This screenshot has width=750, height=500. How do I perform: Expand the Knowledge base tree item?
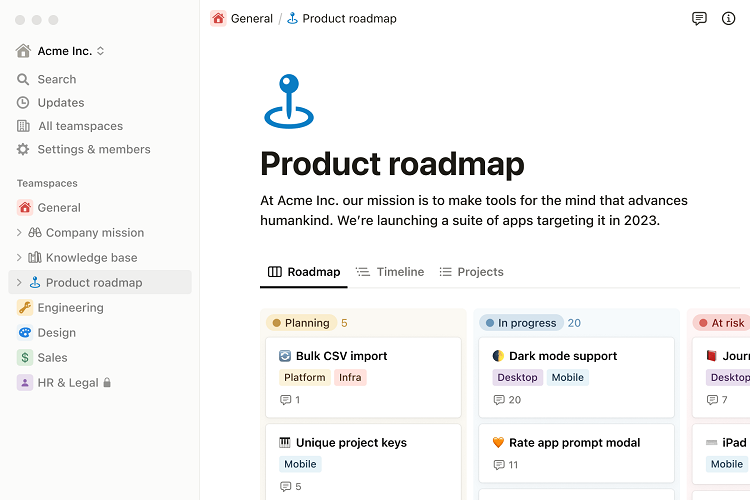click(19, 257)
